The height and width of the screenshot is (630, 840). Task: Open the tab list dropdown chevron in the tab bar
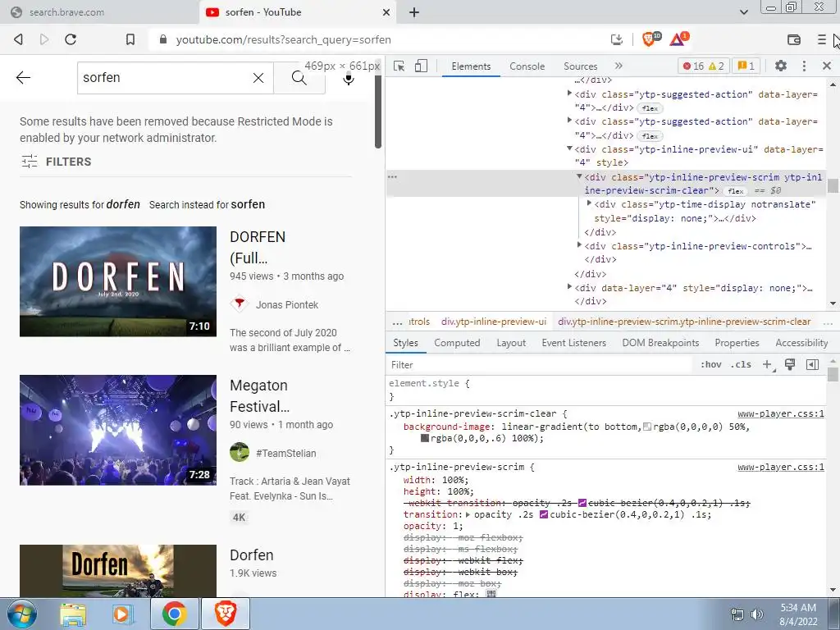[x=744, y=11]
